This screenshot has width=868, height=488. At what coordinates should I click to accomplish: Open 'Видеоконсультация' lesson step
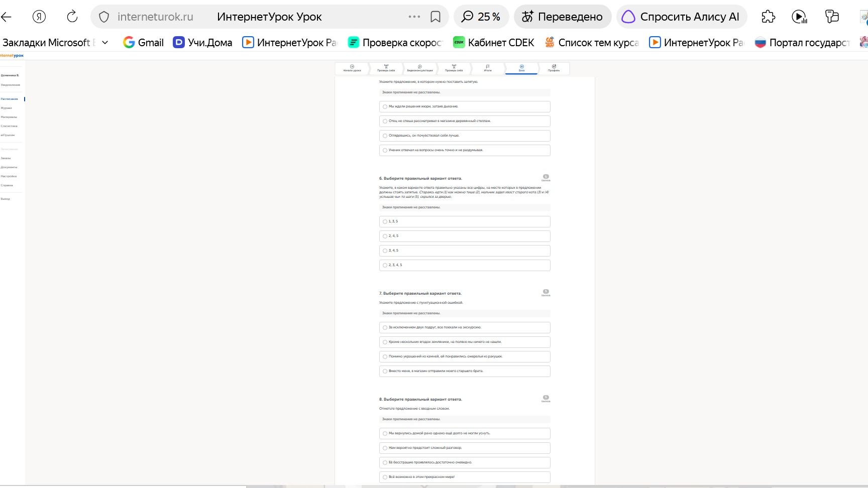[x=420, y=68]
